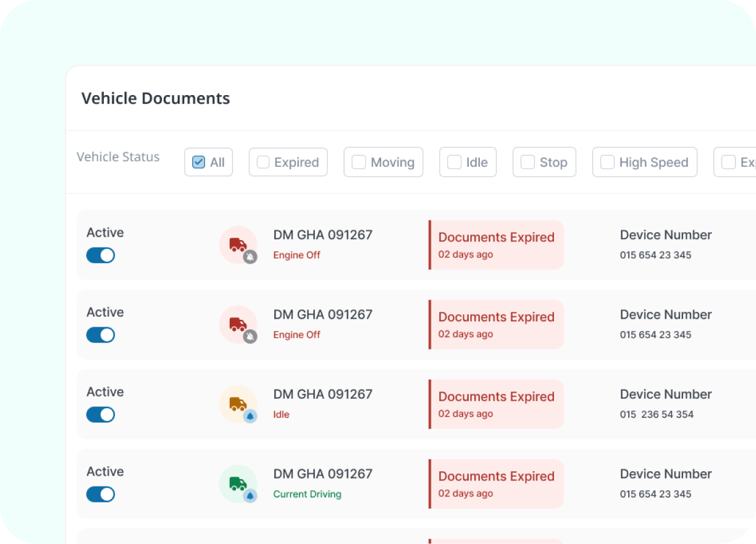Check the Expired filter checkbox
Screen dimensions: 756x544
(x=263, y=162)
